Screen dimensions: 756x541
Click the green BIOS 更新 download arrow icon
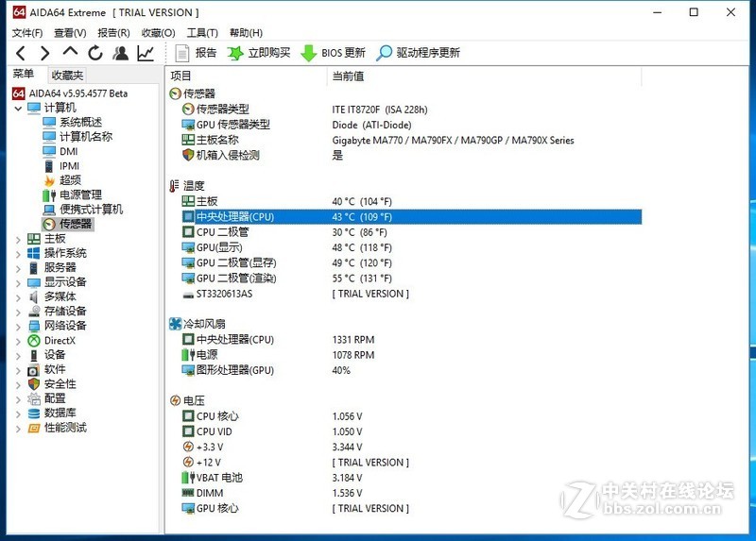309,54
